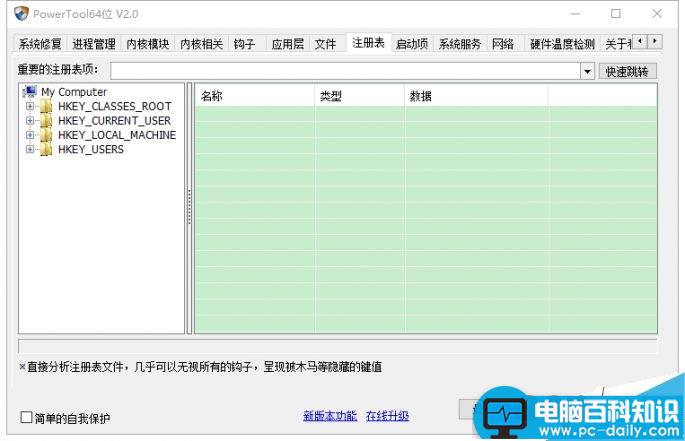Select the 内核相关 tab
The height and width of the screenshot is (441, 685).
tap(201, 44)
